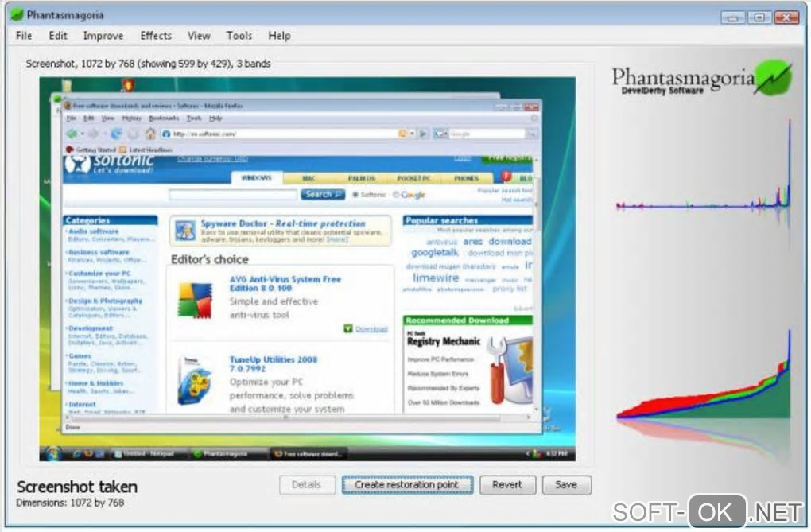Open the Edit menu
Image resolution: width=811 pixels, height=532 pixels.
click(58, 36)
